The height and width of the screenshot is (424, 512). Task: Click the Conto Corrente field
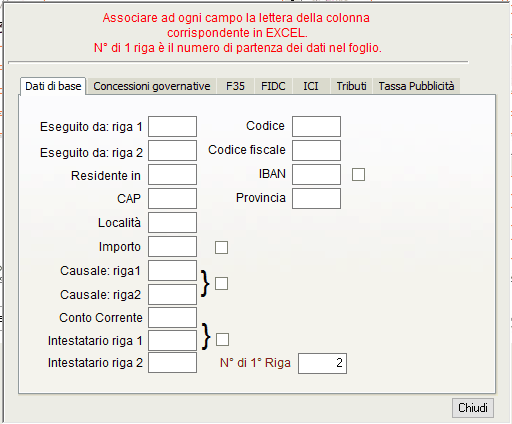point(172,317)
